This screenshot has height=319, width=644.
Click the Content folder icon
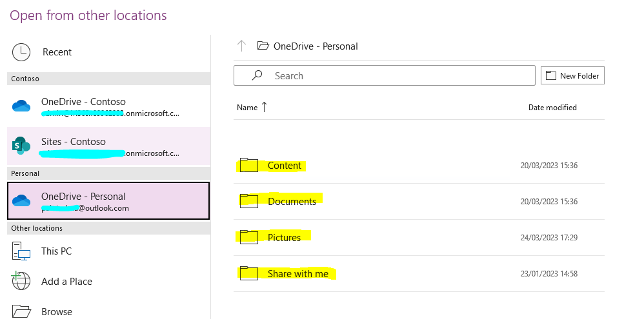click(248, 166)
